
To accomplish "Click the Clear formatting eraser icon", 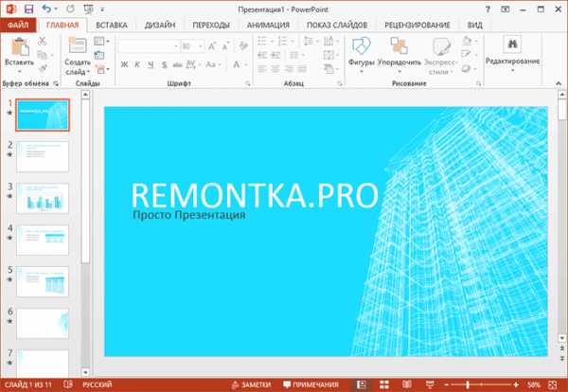I will click(x=243, y=46).
